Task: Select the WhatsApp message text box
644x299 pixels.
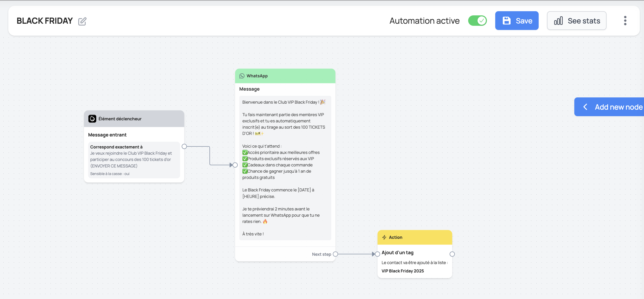Action: tap(285, 168)
